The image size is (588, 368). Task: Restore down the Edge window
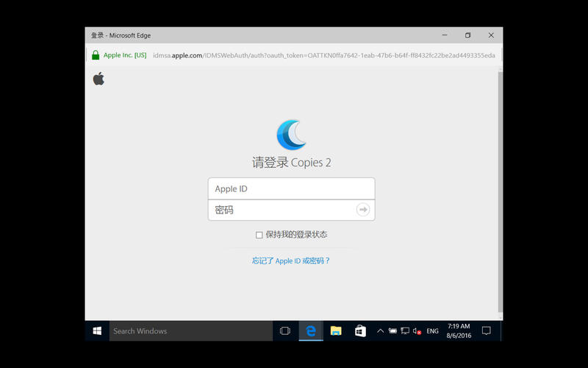click(x=467, y=35)
